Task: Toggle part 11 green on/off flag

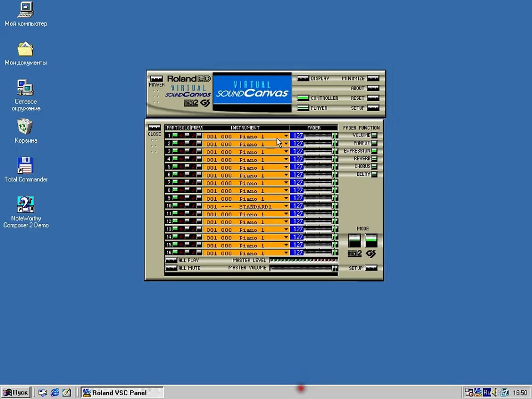Action: [x=175, y=213]
